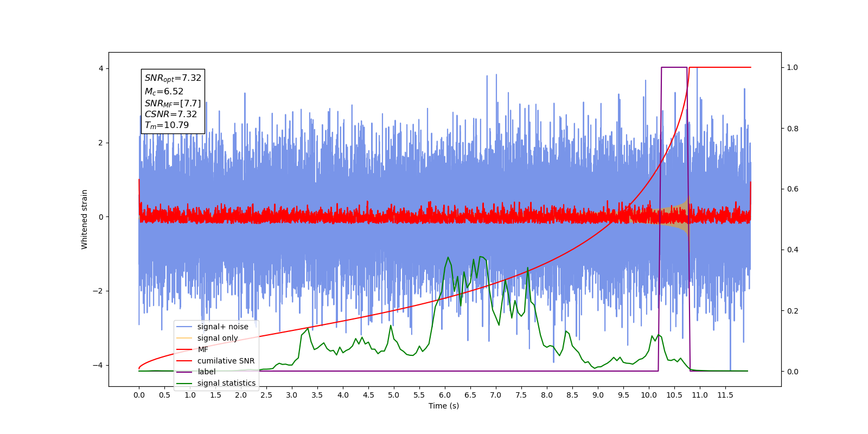Select the 0.4 tick on the right axis

click(793, 250)
